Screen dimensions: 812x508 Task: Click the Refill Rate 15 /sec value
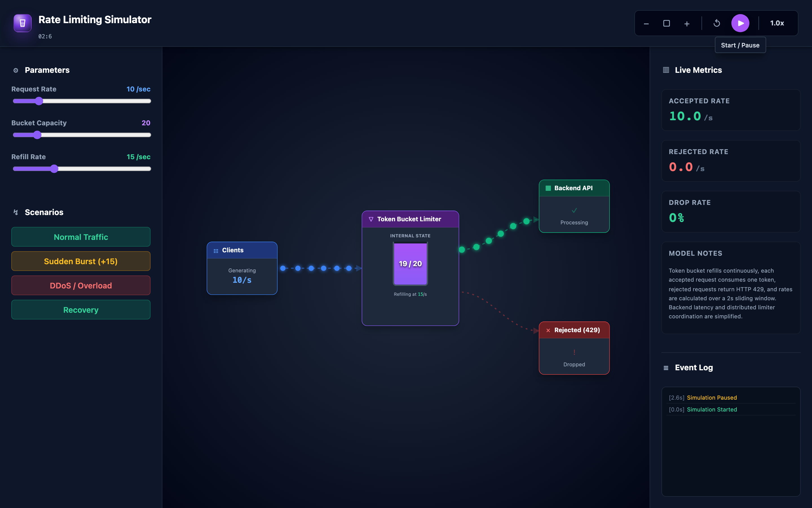pyautogui.click(x=138, y=157)
